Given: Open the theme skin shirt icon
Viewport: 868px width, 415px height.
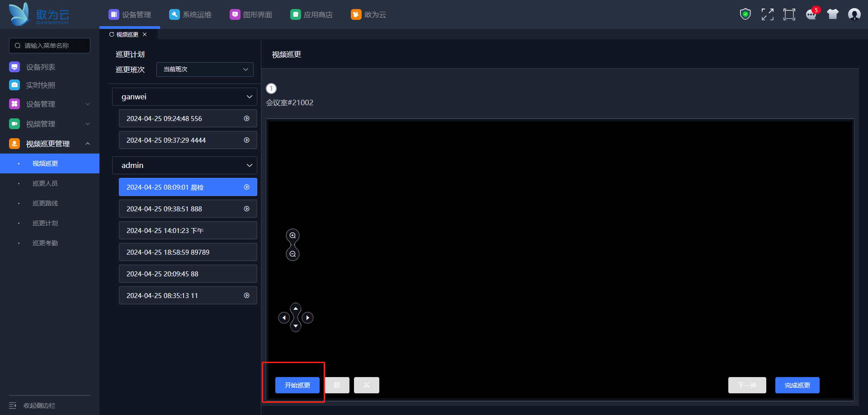Looking at the screenshot, I should click(x=833, y=14).
